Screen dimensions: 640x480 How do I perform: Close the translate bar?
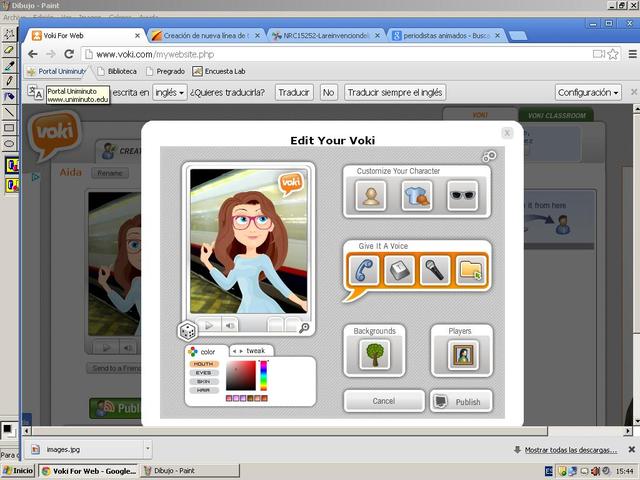click(633, 92)
